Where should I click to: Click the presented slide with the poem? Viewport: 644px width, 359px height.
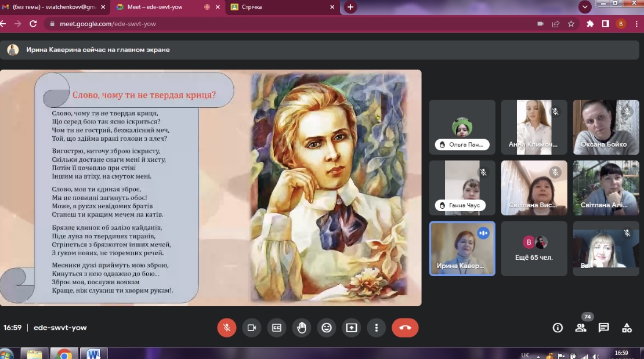(211, 188)
